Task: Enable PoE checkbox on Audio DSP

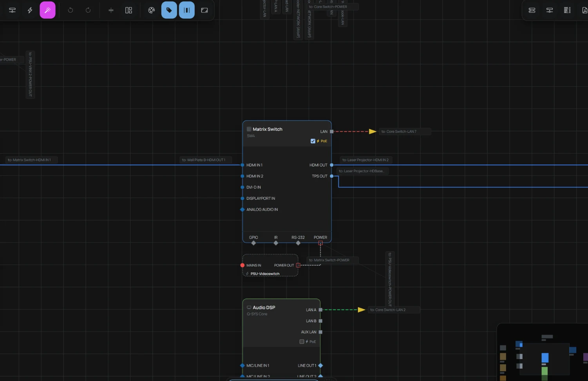Action: point(302,341)
